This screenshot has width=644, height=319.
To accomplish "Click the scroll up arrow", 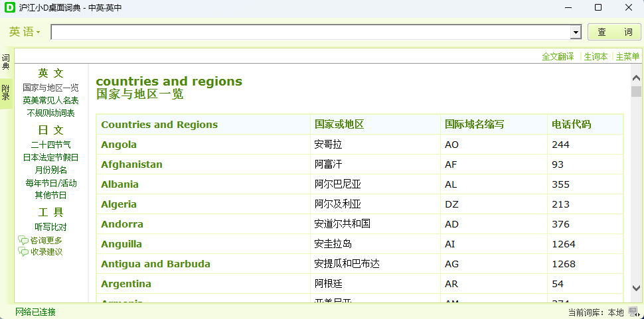I will tap(636, 78).
